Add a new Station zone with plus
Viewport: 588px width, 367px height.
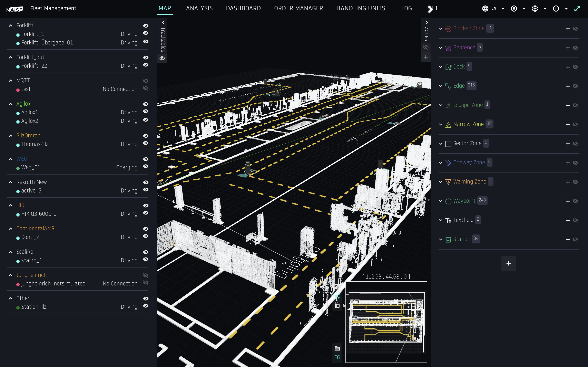[x=568, y=240]
